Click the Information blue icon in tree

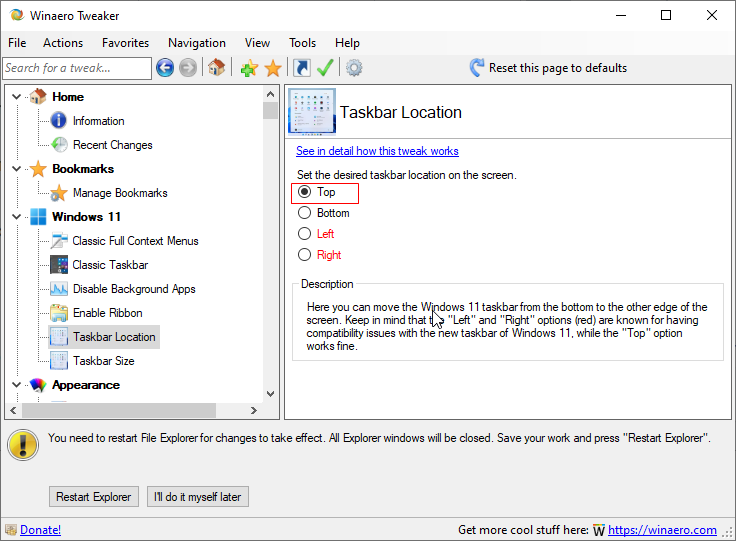59,121
